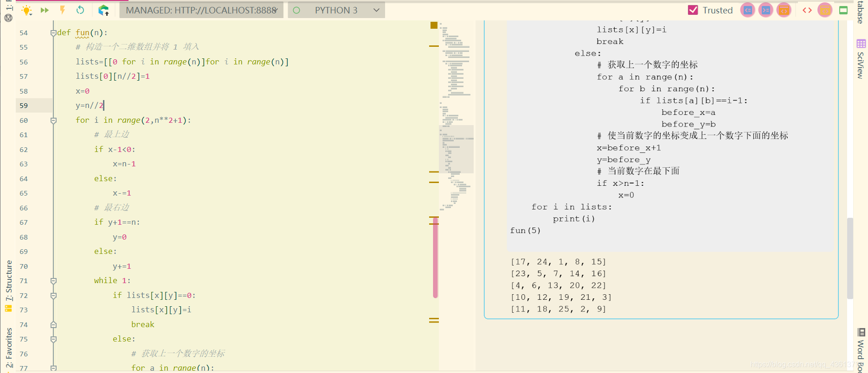Open the Favorites tool window tab
Image resolution: width=868 pixels, height=373 pixels.
(x=8, y=348)
